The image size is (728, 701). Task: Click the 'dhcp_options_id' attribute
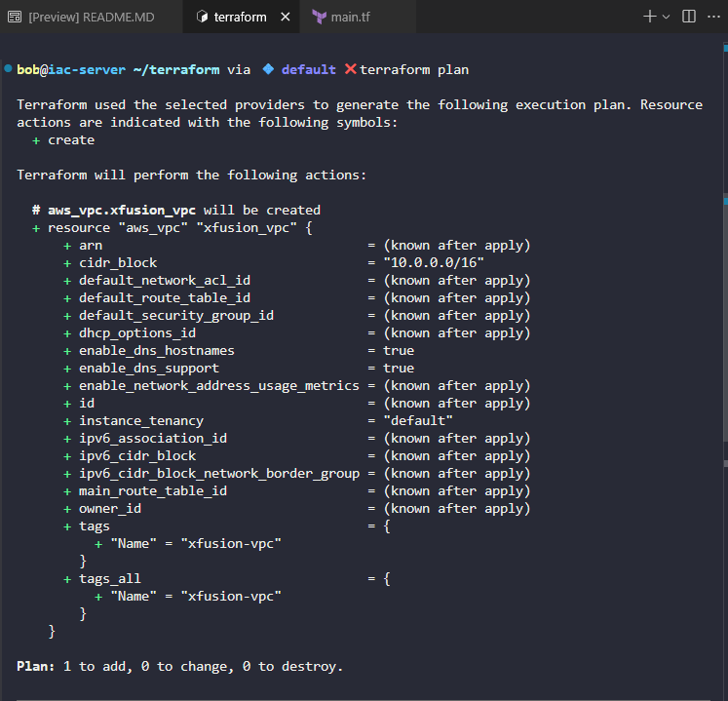pos(137,333)
